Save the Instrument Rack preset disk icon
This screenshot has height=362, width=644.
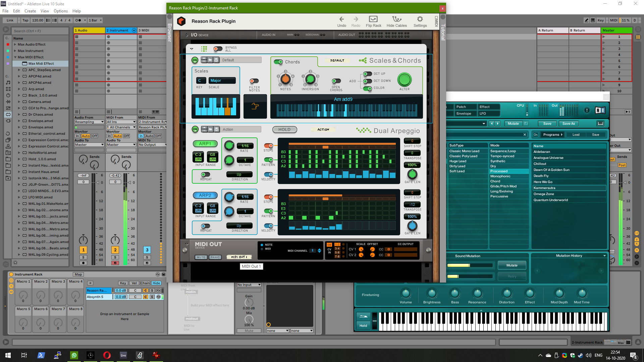[x=164, y=274]
